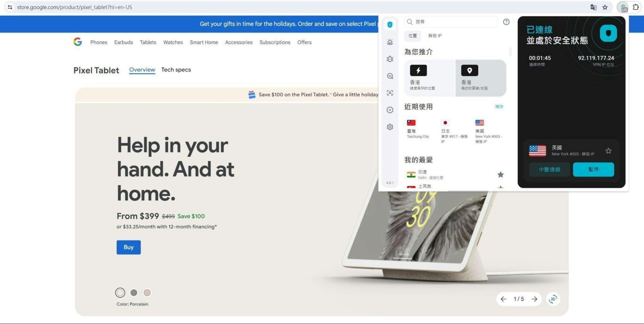This screenshot has height=324, width=644.
Task: Select the gray-green color swatch
Action: 134,292
